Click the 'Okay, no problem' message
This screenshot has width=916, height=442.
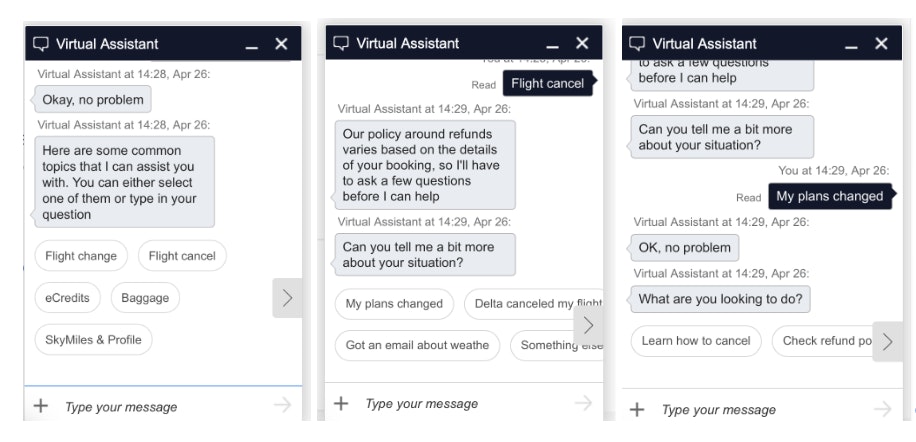tap(93, 99)
